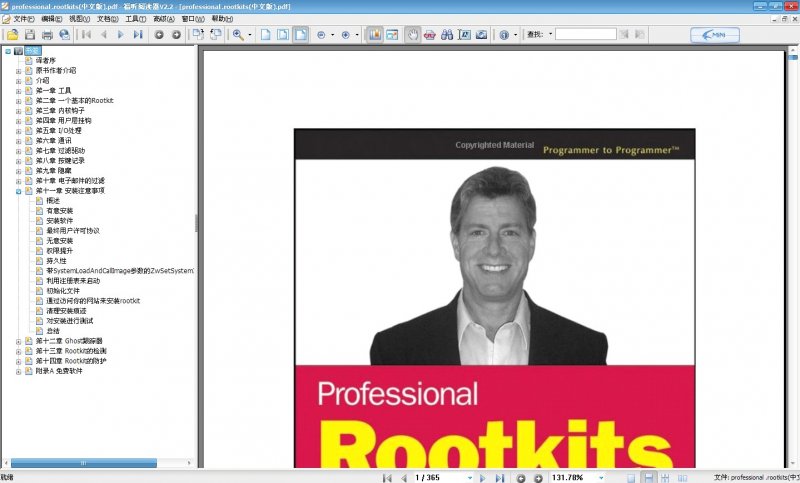Select the 第十三章 Rootkit的检测 bookmark

71,351
